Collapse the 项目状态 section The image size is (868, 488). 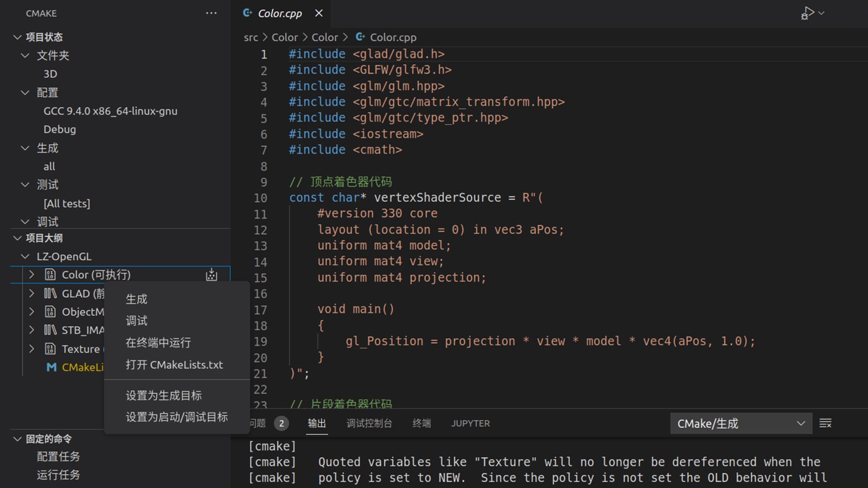[x=17, y=37]
